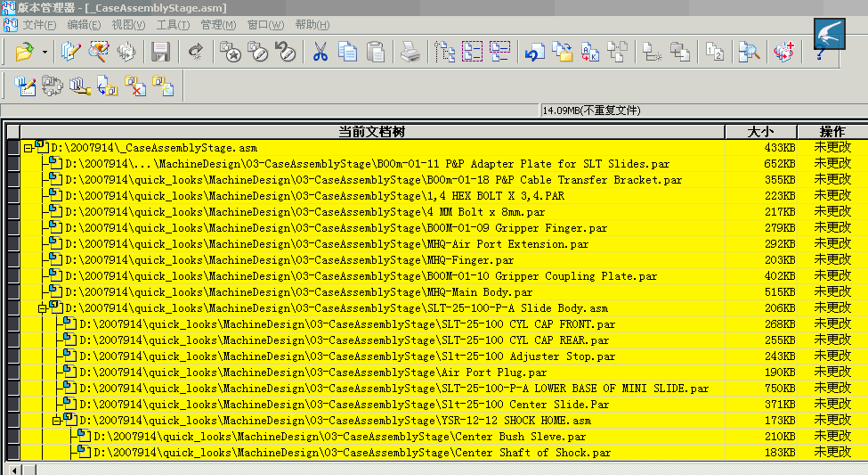Click the partial selection dashed box icon
The height and width of the screenshot is (475, 868).
coord(499,52)
